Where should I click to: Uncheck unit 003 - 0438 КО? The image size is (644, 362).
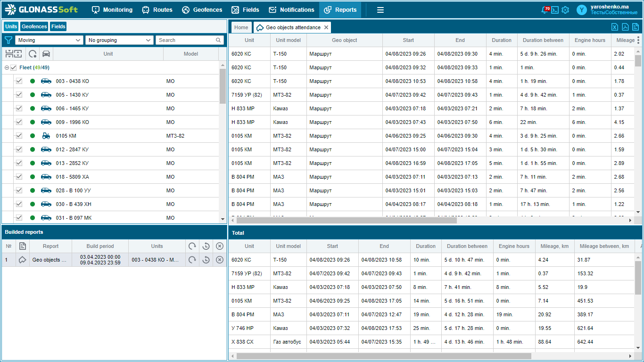pos(19,81)
